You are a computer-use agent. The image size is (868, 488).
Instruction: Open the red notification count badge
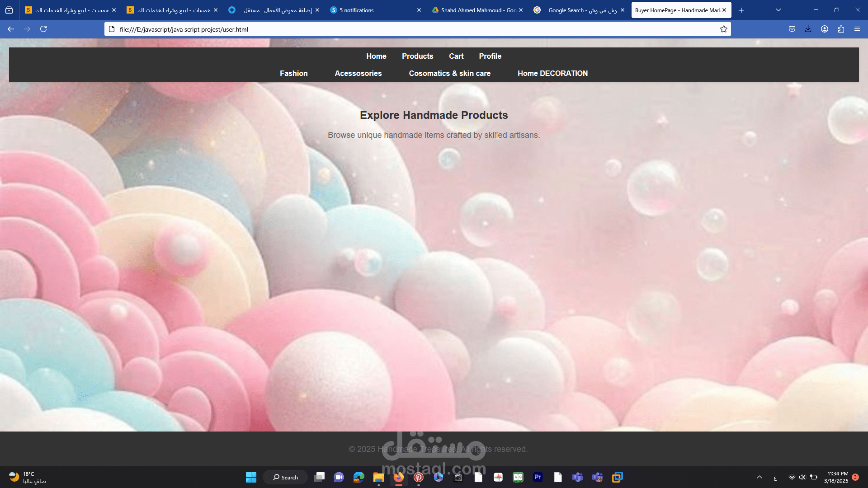tap(855, 477)
